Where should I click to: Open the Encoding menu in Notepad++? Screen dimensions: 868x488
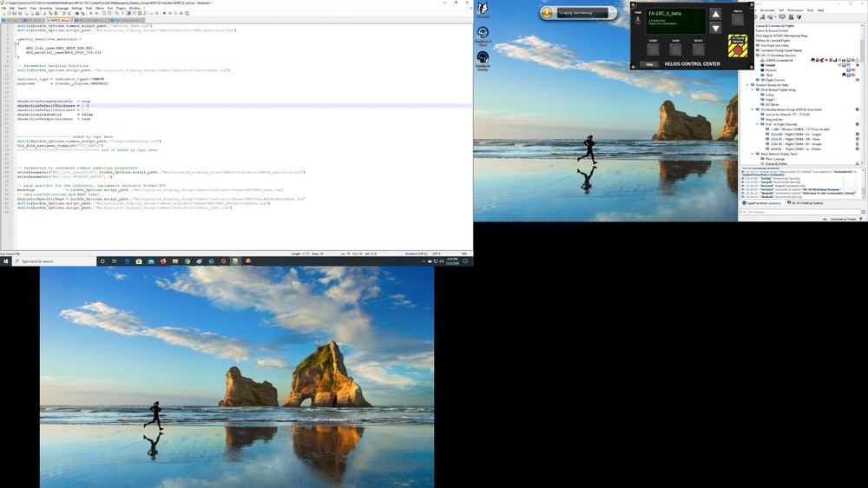pyautogui.click(x=45, y=9)
